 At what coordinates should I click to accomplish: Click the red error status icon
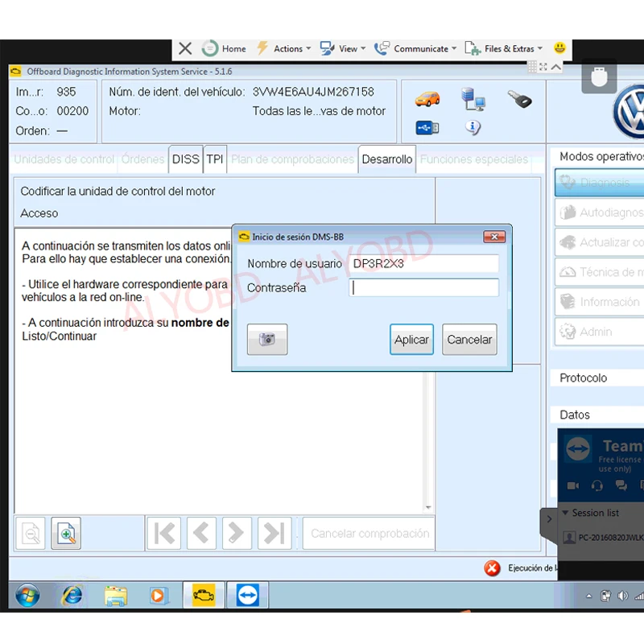coord(492,568)
